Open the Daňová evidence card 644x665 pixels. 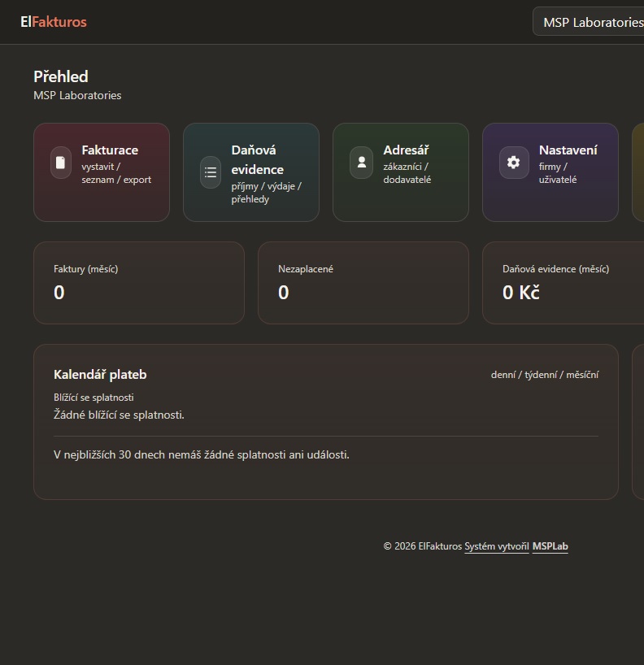coord(251,172)
